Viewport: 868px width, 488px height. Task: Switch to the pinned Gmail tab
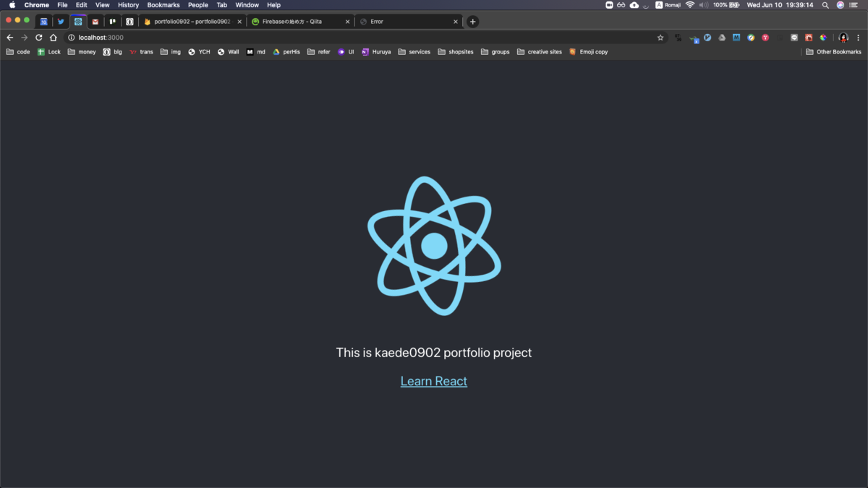pyautogui.click(x=95, y=22)
